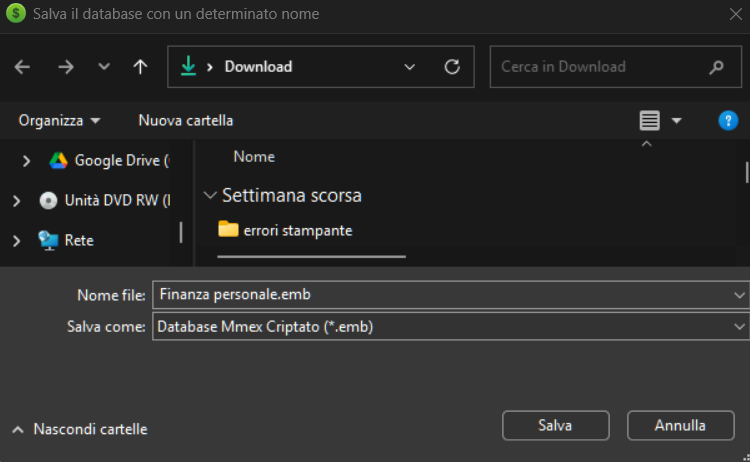The width and height of the screenshot is (750, 462).
Task: Open recent locations dropdown chevron
Action: [104, 66]
